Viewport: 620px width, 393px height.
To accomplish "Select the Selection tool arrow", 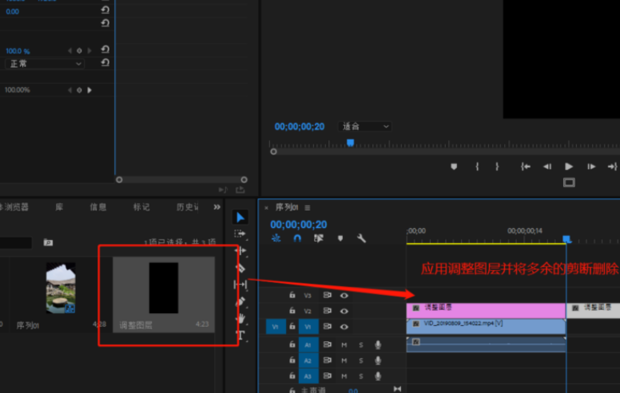I will tap(240, 217).
